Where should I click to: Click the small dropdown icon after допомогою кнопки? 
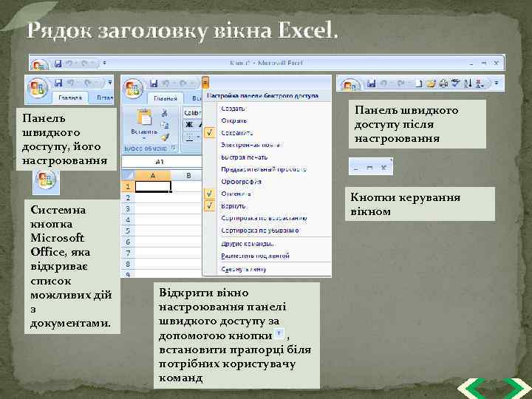point(279,333)
